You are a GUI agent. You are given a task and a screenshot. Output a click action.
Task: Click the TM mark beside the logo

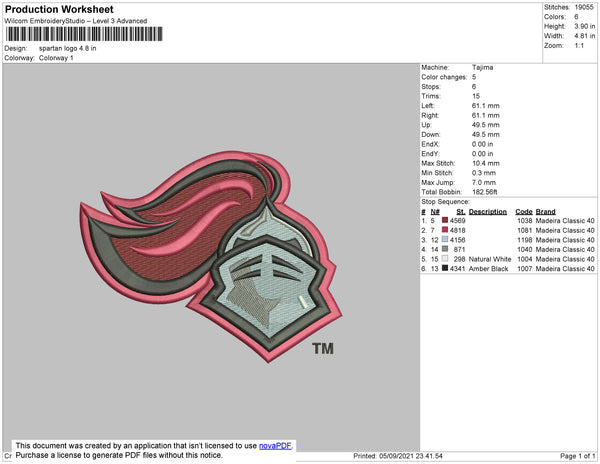point(323,348)
